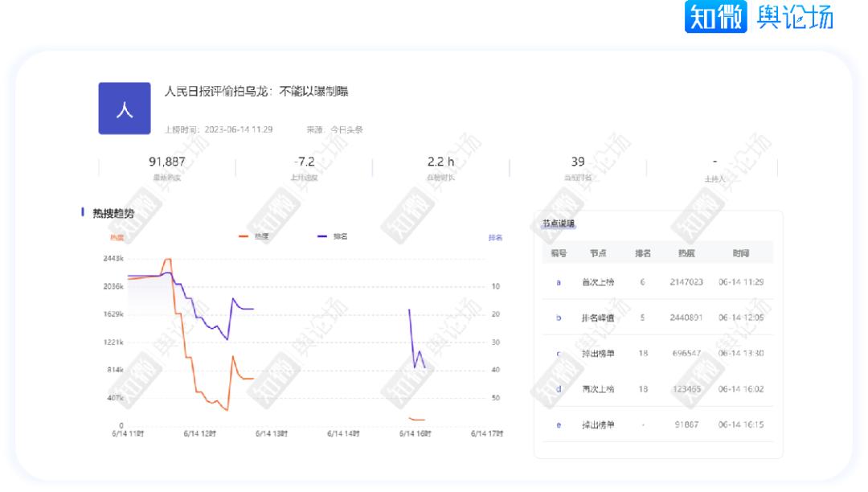This screenshot has height=492, width=868.
Task: Click the 814k y-axis label
Action: (x=115, y=370)
